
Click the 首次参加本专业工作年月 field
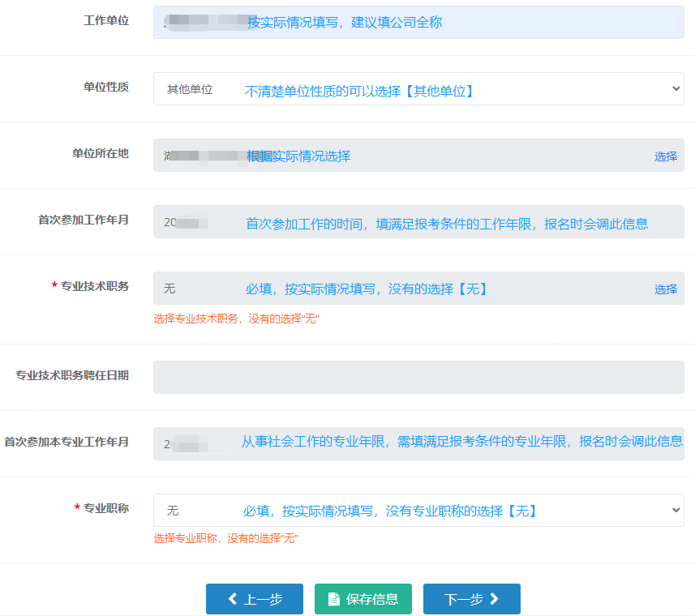418,443
